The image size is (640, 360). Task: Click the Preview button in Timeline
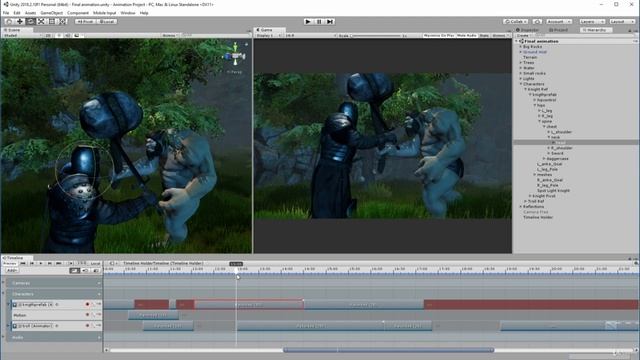[10, 263]
